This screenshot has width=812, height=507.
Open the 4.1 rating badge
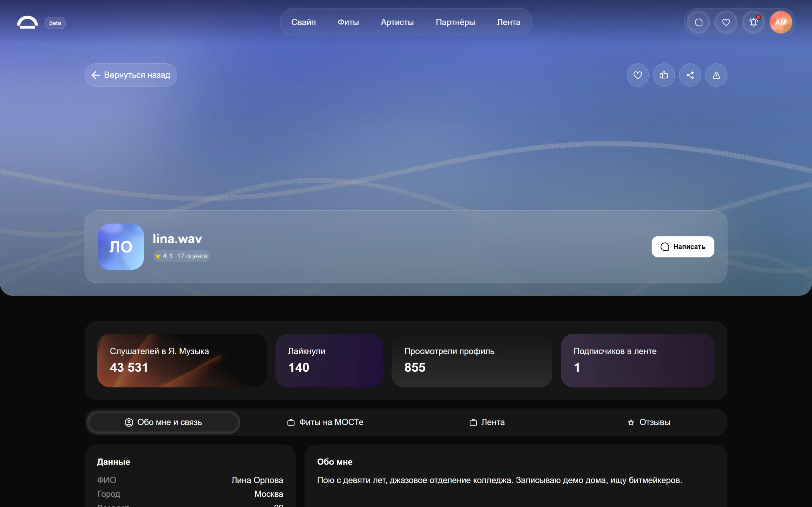(x=181, y=256)
